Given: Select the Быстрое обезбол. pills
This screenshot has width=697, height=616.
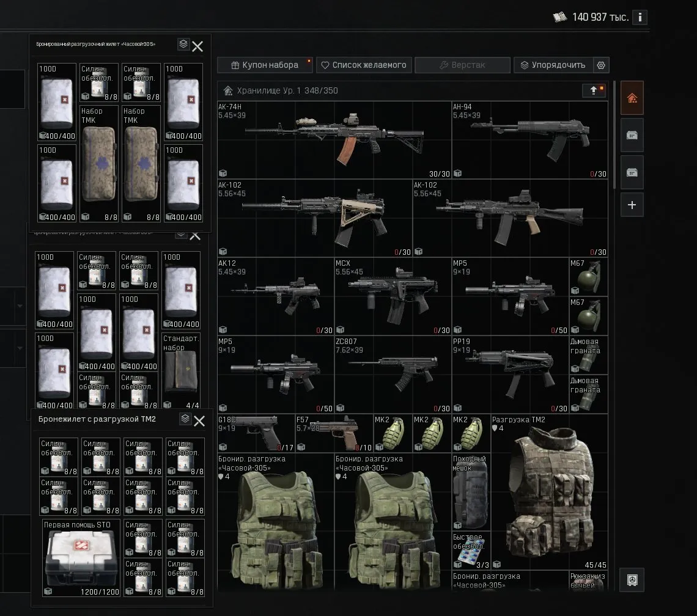Looking at the screenshot, I should click(x=471, y=551).
